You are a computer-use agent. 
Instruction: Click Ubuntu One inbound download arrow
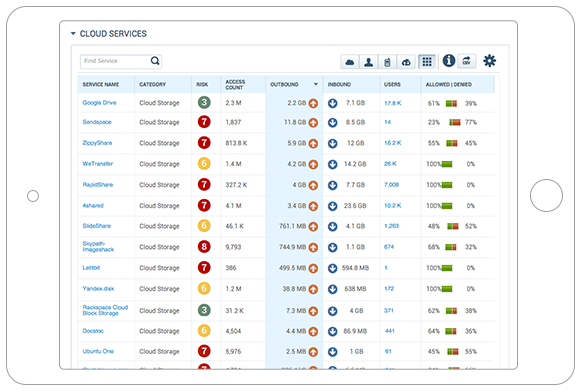tap(332, 352)
